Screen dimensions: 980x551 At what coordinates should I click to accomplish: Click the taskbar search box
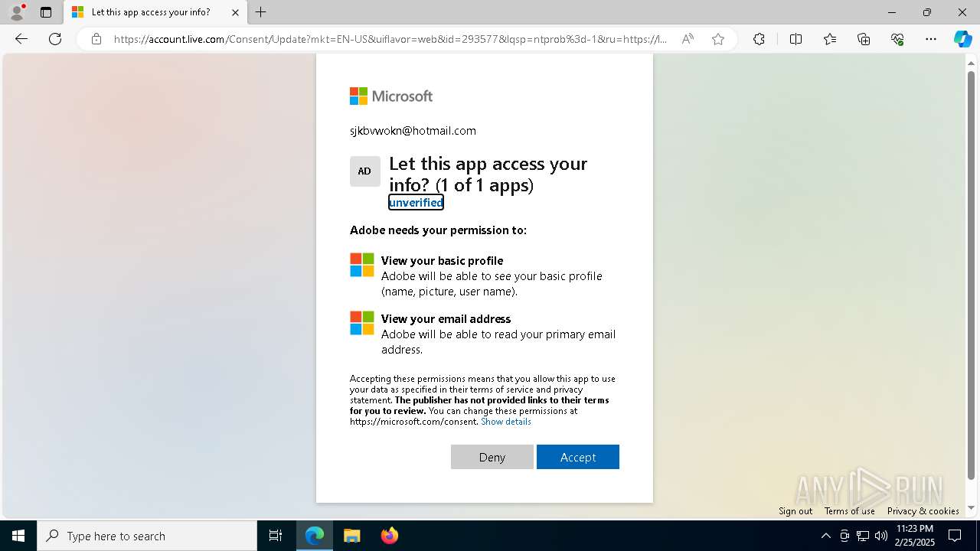(x=147, y=536)
